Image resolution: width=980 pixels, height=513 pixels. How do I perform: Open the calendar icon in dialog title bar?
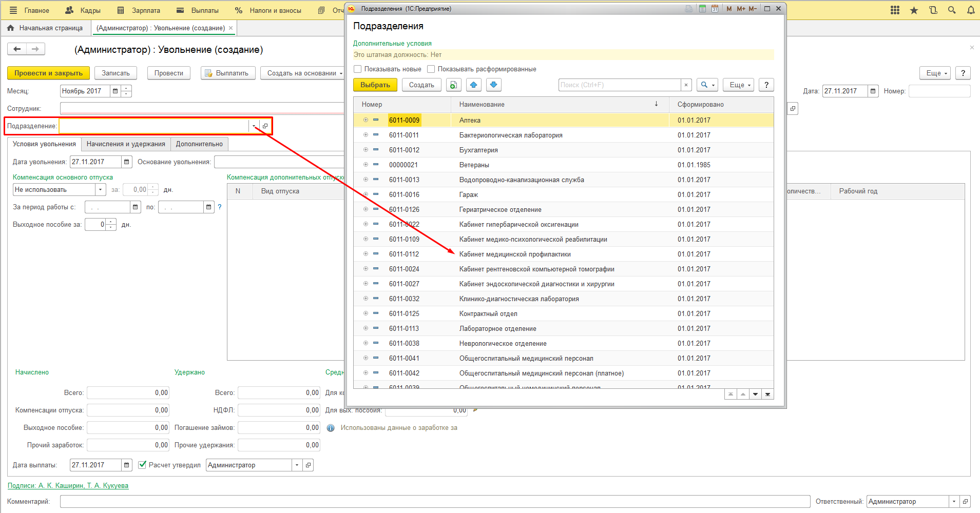[x=715, y=9]
